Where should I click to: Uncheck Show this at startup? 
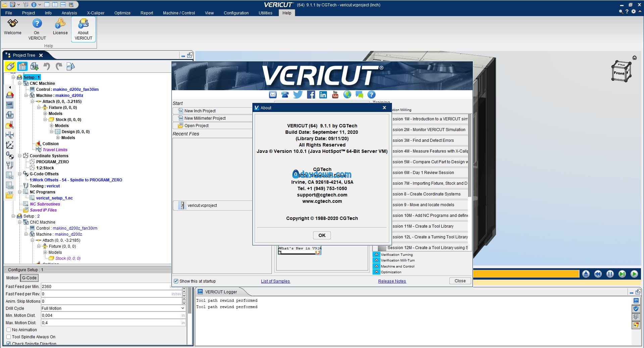click(x=176, y=281)
